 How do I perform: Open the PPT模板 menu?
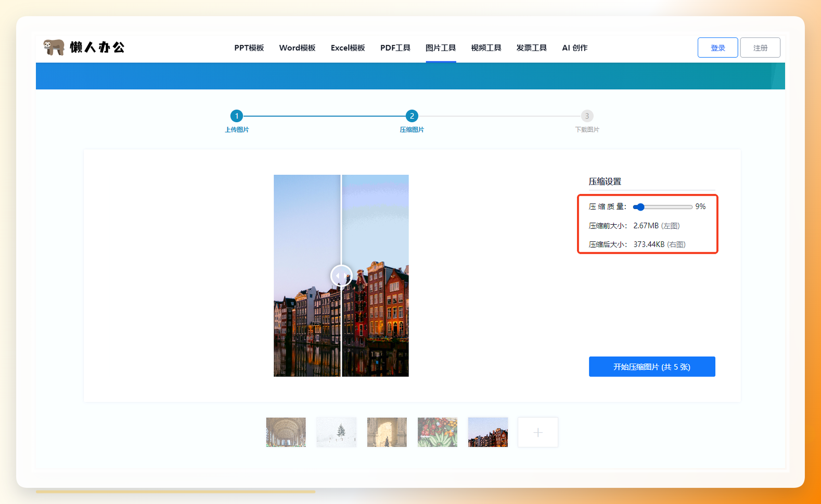click(249, 48)
